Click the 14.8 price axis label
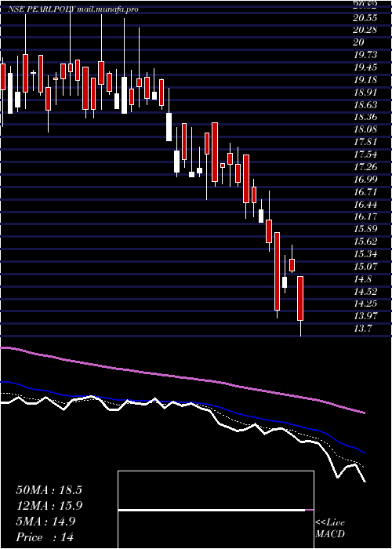This screenshot has height=549, width=392. coord(363,279)
